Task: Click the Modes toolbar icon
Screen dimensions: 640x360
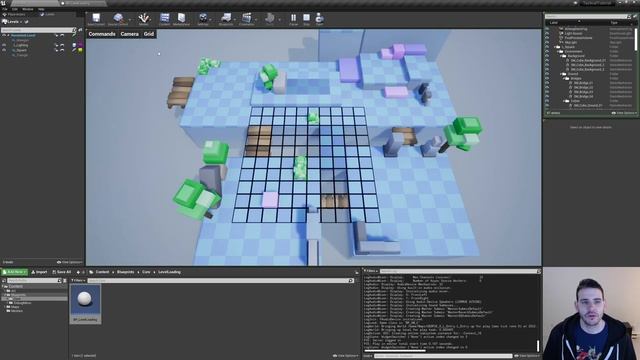Action: coord(143,18)
